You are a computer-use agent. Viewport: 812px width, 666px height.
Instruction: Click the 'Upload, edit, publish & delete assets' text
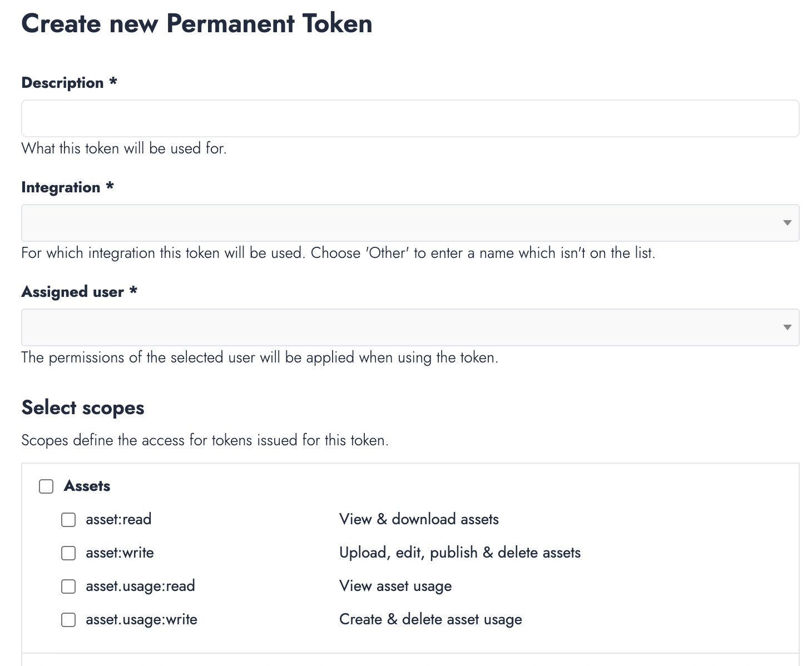pyautogui.click(x=460, y=553)
